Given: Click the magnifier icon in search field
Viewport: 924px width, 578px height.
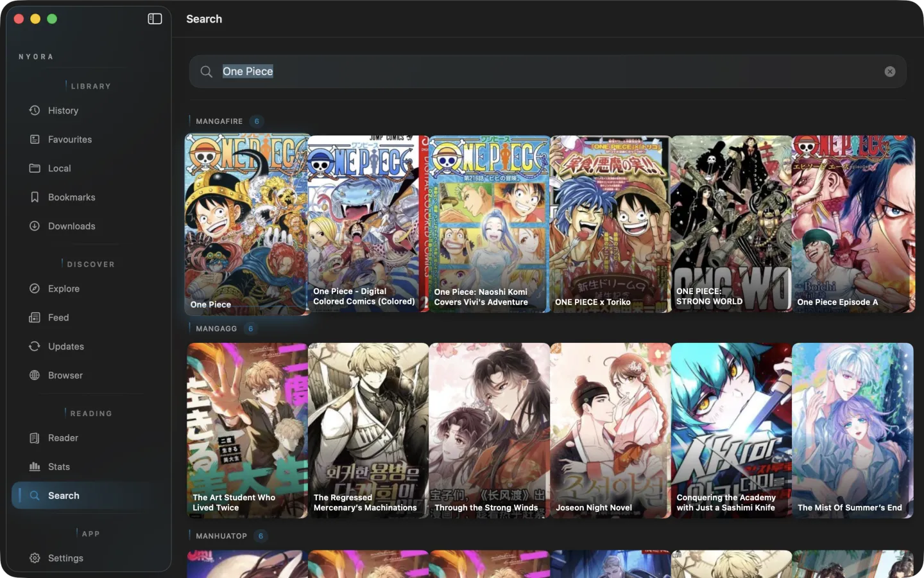Looking at the screenshot, I should [206, 71].
